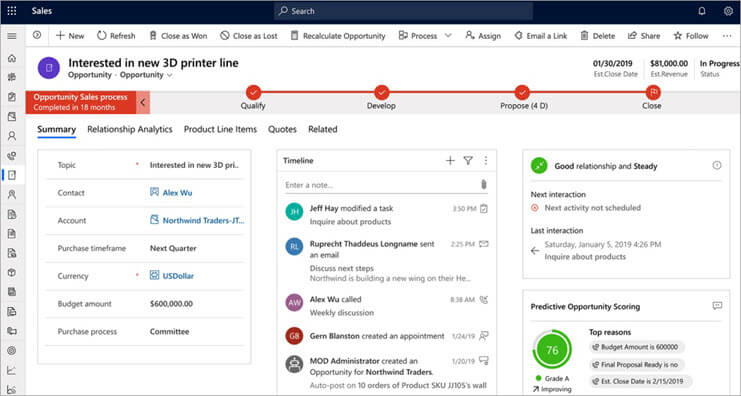741x396 pixels.
Task: Click the Budget amount value $600,000.00
Action: pos(172,304)
